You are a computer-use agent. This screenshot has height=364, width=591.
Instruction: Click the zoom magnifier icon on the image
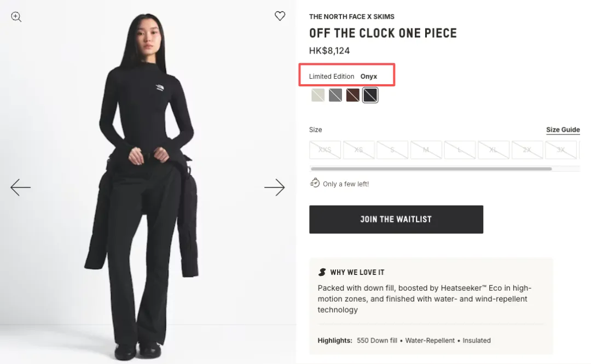tap(16, 17)
